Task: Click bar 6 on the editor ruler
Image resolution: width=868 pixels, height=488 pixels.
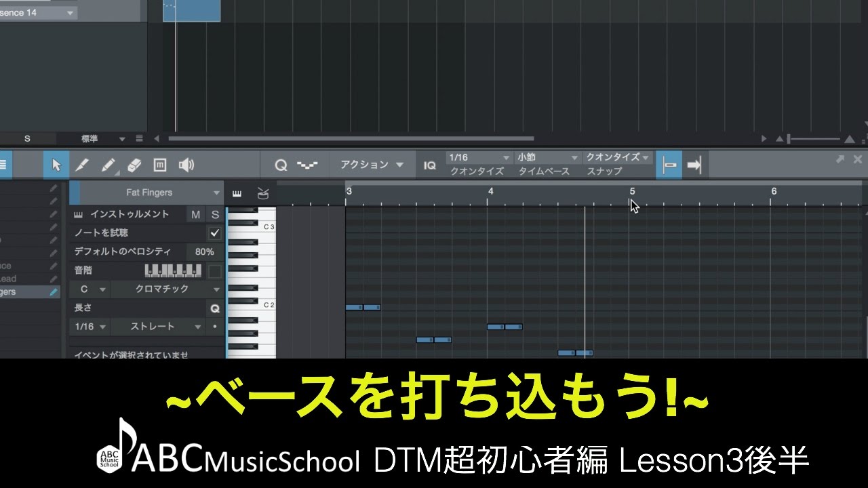Action: click(x=774, y=192)
